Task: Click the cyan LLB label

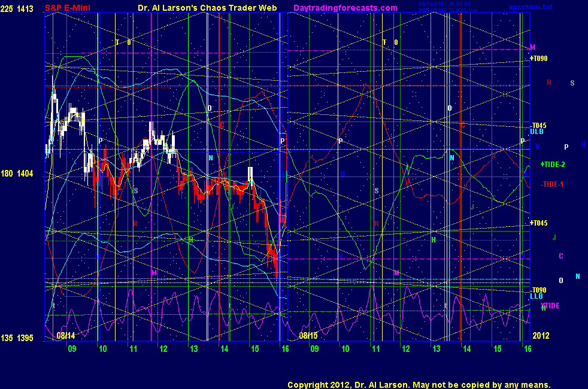Action: click(x=537, y=296)
